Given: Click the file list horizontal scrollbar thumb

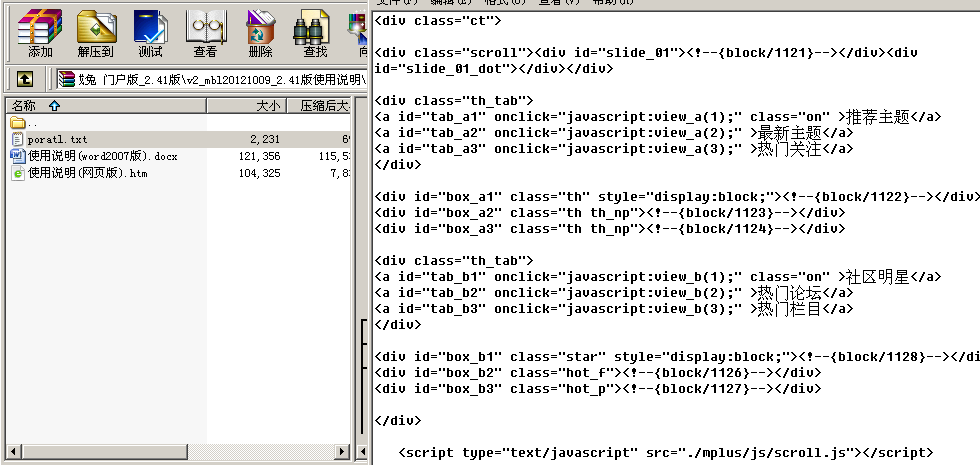Looking at the screenshot, I should 104,451.
